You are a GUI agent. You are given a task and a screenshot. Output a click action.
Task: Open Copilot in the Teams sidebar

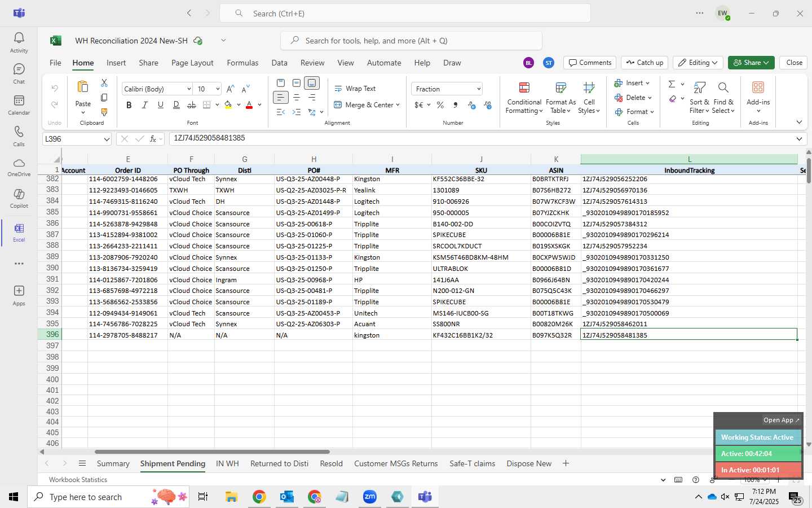coord(19,197)
